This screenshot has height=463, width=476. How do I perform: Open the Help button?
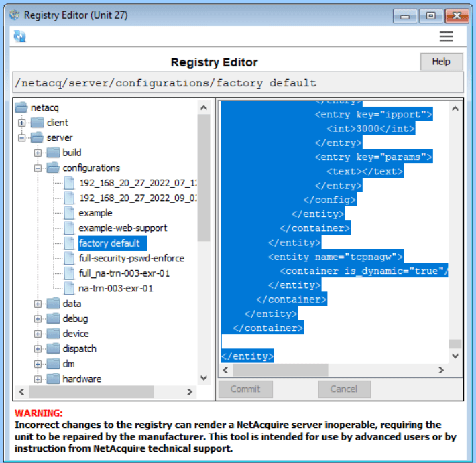(x=441, y=62)
